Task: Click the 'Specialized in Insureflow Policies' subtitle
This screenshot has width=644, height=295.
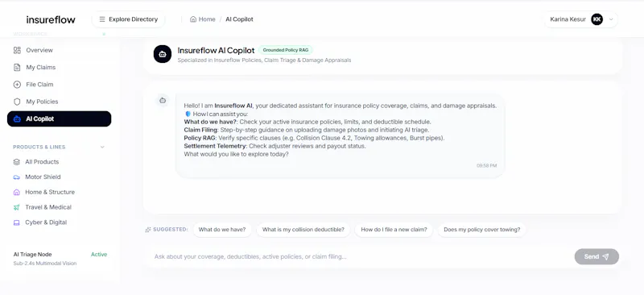Action: [x=264, y=60]
